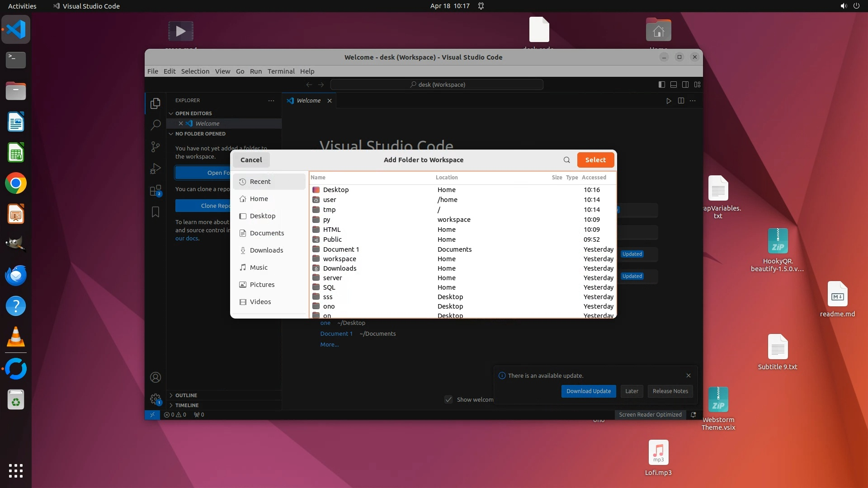Open the Manage gear icon
868x488 pixels.
point(156,399)
